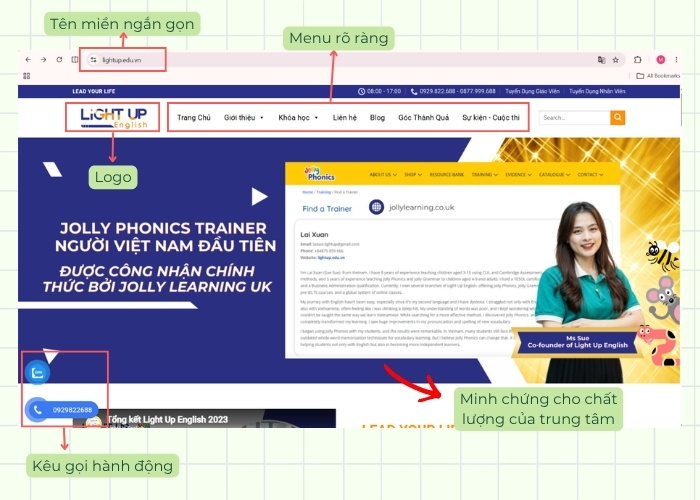Screen dimensions: 700x500
Task: Open the Trang Chủ menu item
Action: click(194, 117)
